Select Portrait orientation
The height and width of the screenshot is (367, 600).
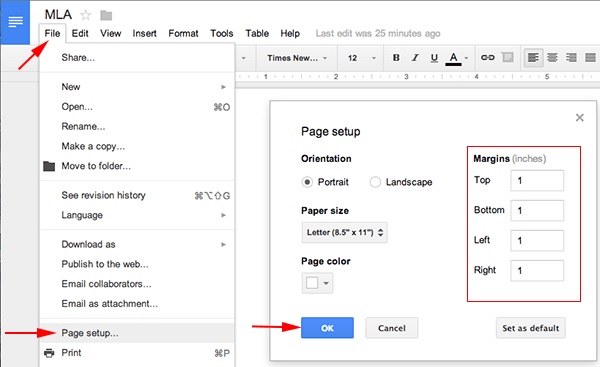coord(307,182)
